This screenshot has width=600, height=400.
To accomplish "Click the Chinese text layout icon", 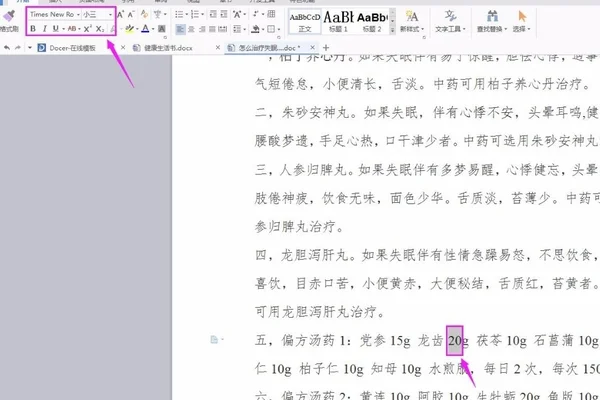I will coord(237,15).
